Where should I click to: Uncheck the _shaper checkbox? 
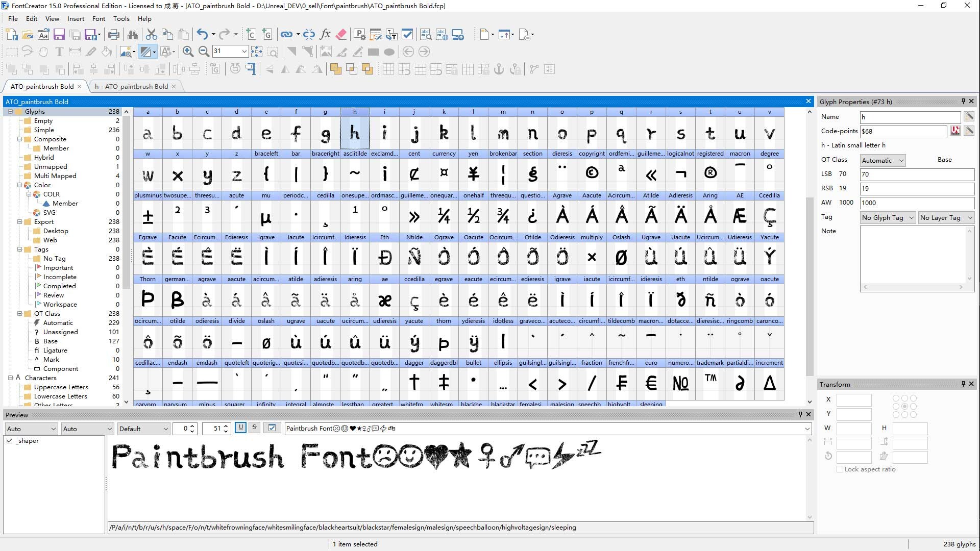pos(9,440)
